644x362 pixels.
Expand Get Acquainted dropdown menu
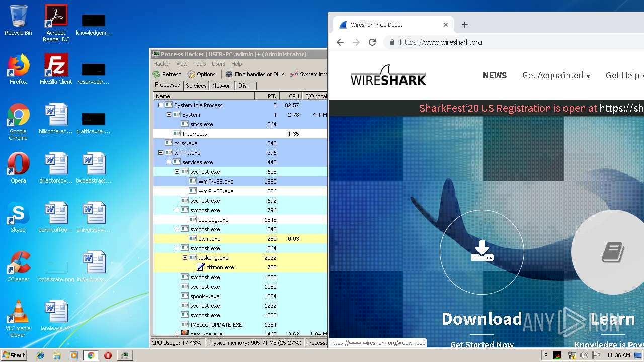(556, 75)
